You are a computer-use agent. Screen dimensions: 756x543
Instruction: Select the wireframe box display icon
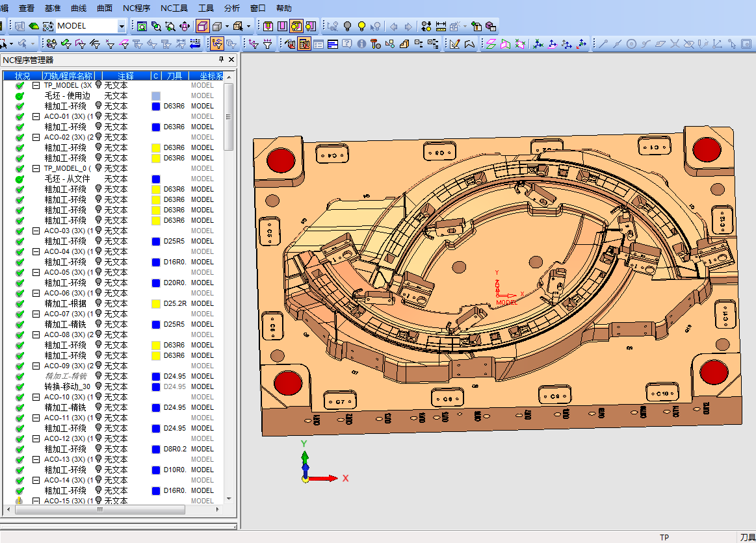pyautogui.click(x=202, y=27)
